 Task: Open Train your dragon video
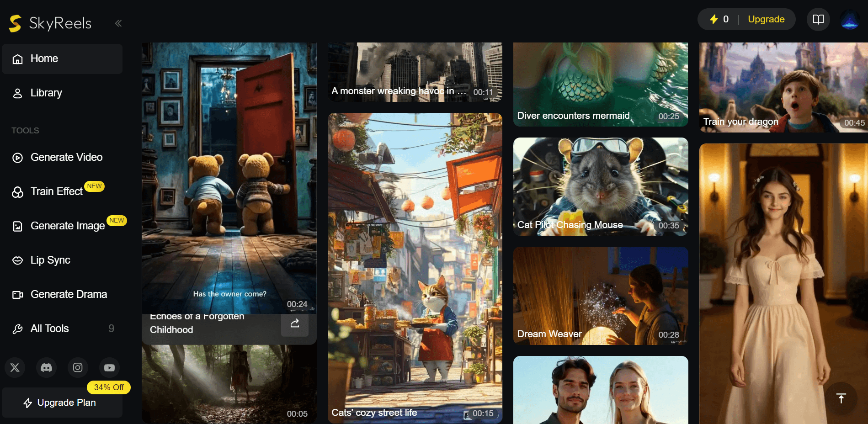coord(783,88)
